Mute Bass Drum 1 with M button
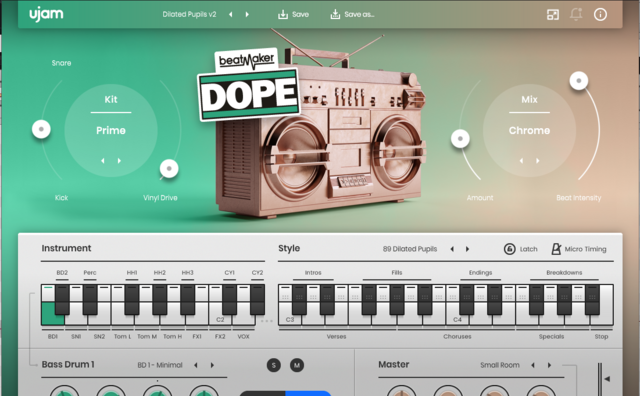This screenshot has height=396, width=640. point(297,365)
